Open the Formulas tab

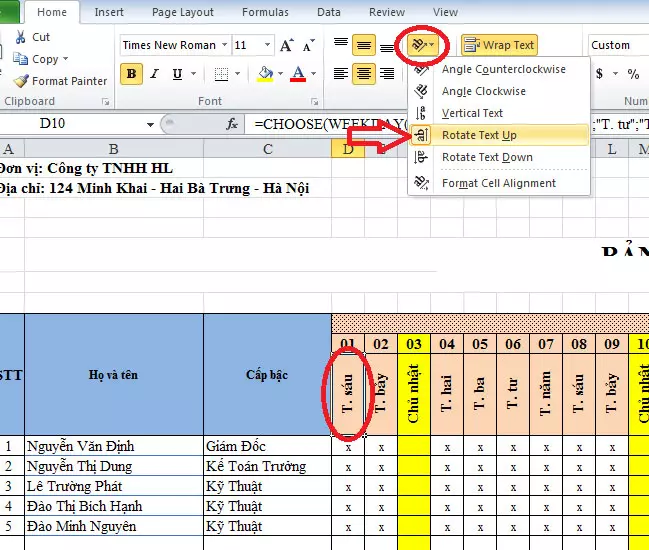pos(265,12)
